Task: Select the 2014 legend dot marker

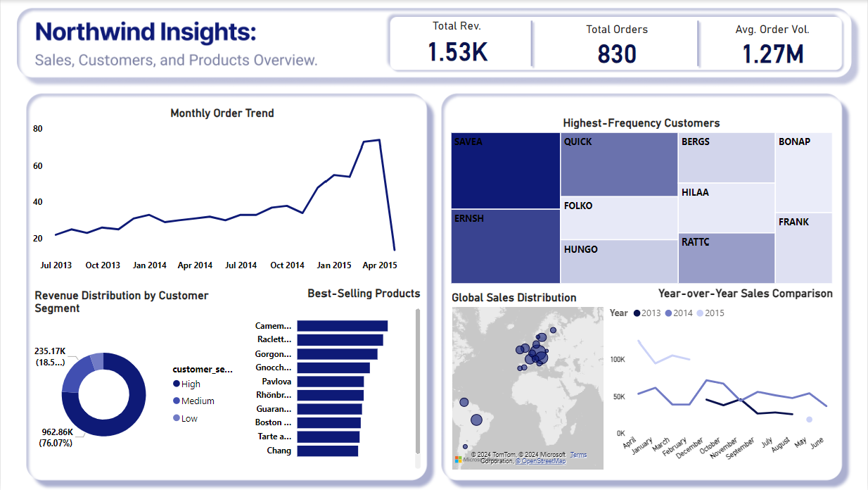Action: point(668,313)
